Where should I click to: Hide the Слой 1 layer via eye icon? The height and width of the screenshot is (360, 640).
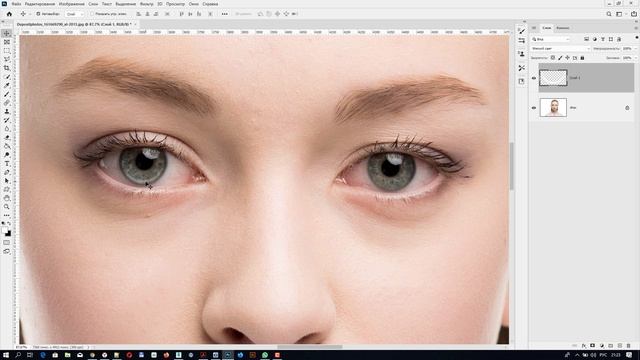tap(534, 78)
